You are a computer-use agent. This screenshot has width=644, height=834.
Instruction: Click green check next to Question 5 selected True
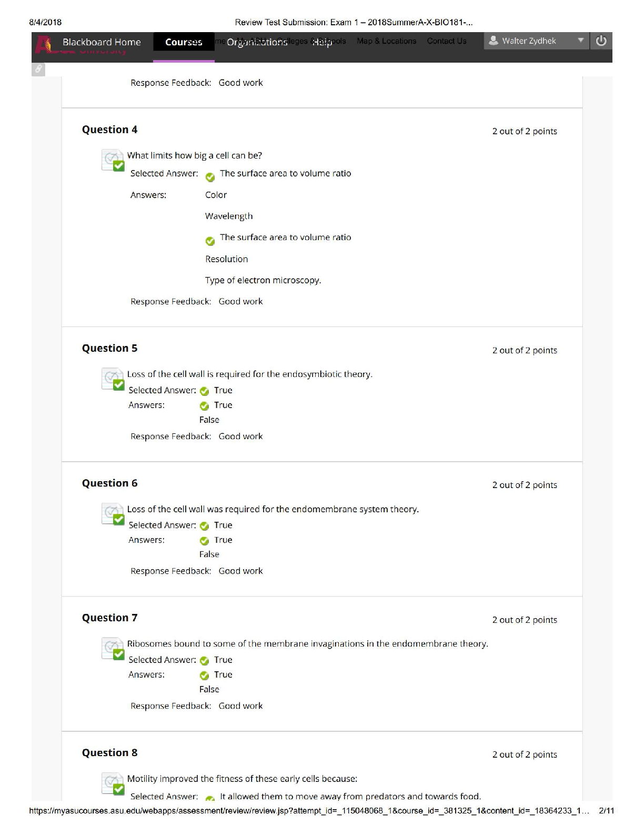coord(204,391)
